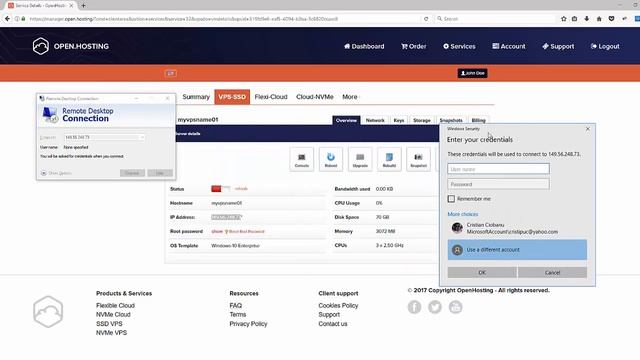640x360 pixels.
Task: Switch to the Summary tab
Action: pos(196,97)
